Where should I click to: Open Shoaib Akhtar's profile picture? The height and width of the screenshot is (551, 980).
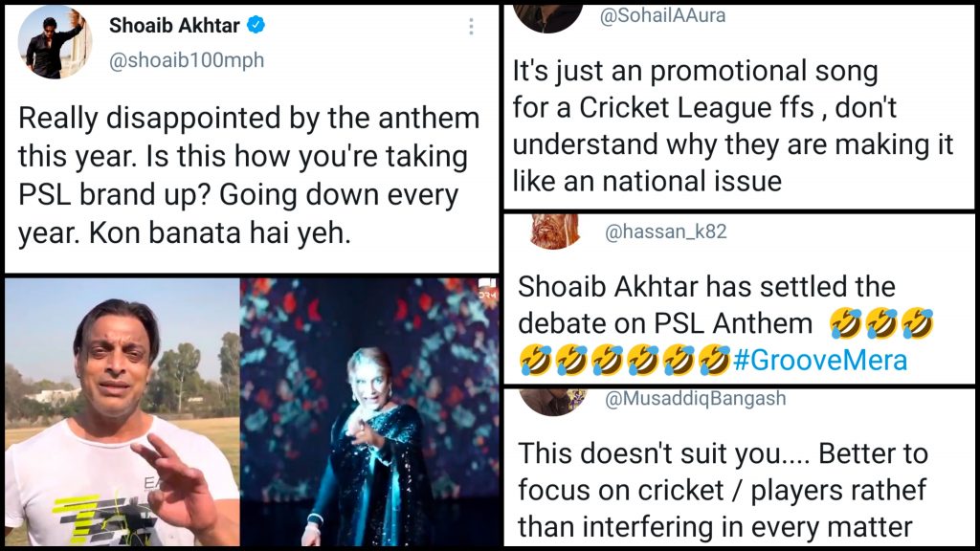pos(56,41)
